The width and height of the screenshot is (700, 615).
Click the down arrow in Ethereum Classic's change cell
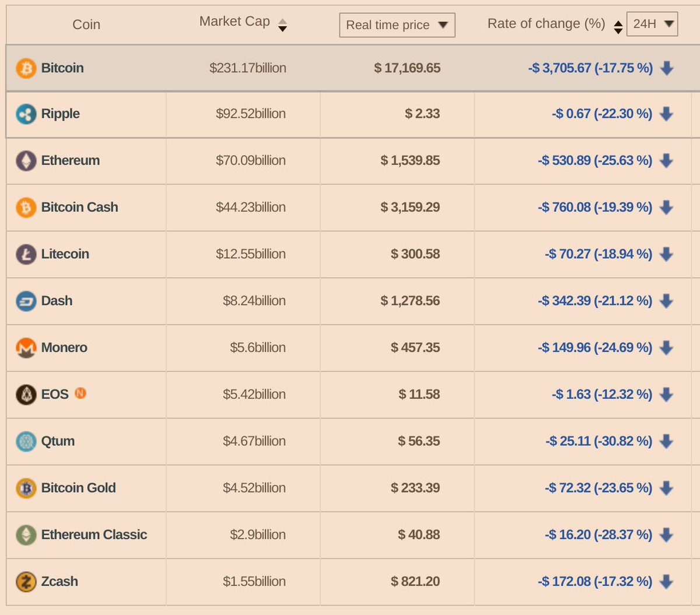[666, 535]
